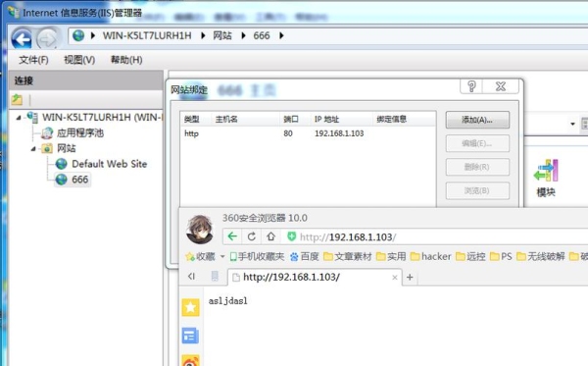588x366 pixels.
Task: Click the mobile favorites phone icon
Action: pyautogui.click(x=233, y=257)
